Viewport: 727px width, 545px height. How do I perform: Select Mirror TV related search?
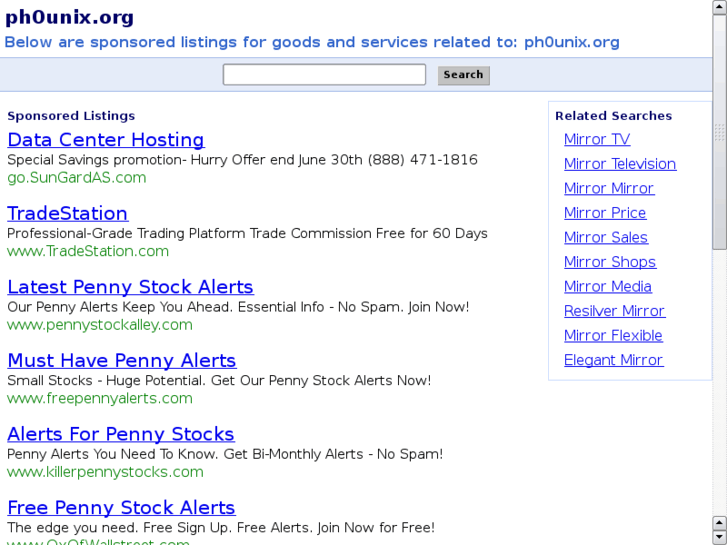pyautogui.click(x=597, y=139)
